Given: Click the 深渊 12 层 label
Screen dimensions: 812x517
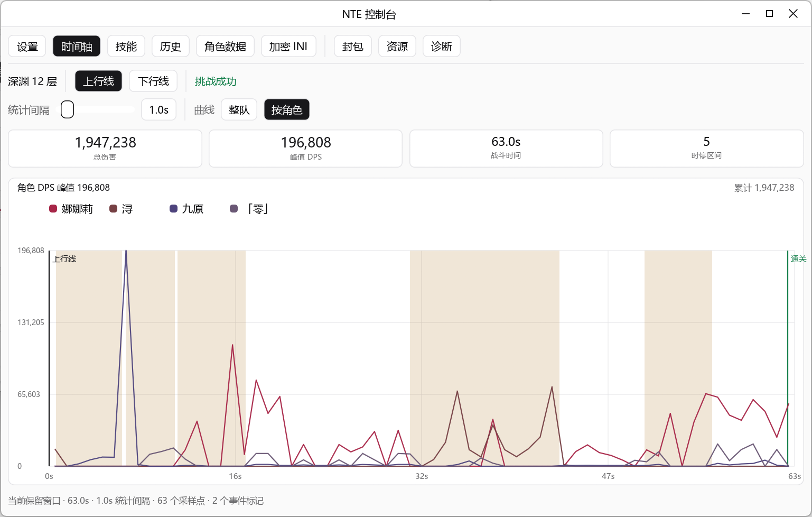Looking at the screenshot, I should click(32, 81).
